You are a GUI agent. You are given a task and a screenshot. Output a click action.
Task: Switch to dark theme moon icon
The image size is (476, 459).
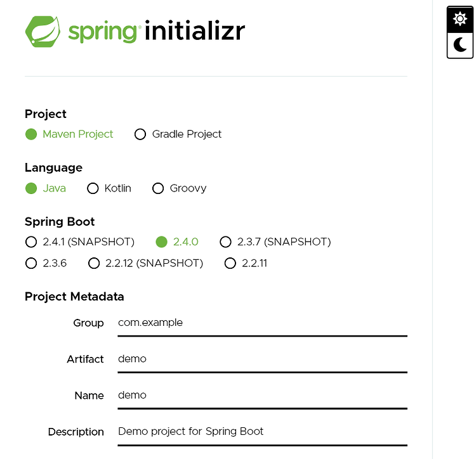(x=460, y=45)
